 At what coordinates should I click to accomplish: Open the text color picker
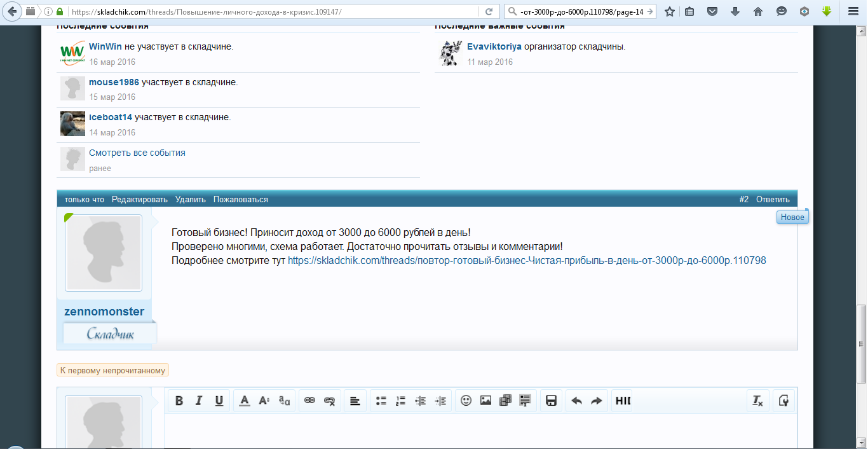[245, 401]
